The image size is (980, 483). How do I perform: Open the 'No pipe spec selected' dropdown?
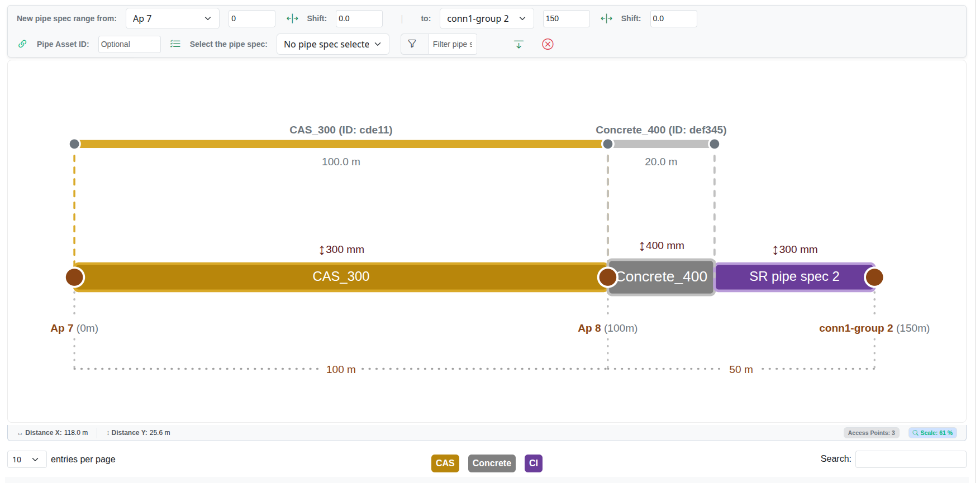click(332, 44)
